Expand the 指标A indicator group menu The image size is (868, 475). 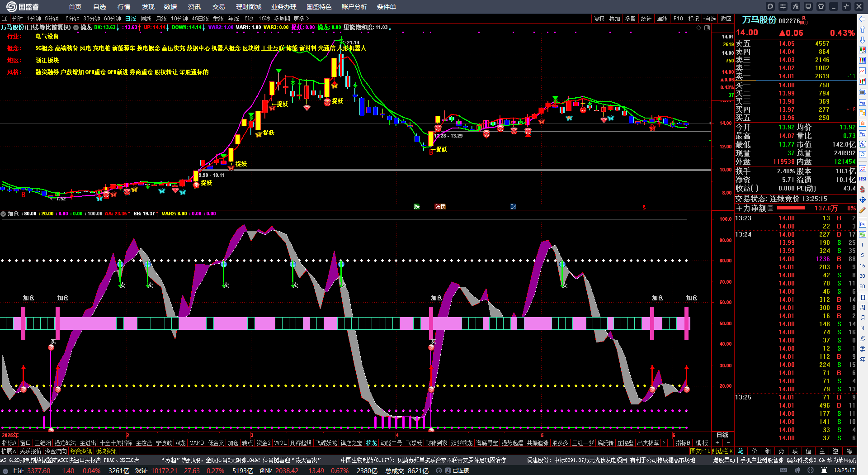(x=9, y=443)
